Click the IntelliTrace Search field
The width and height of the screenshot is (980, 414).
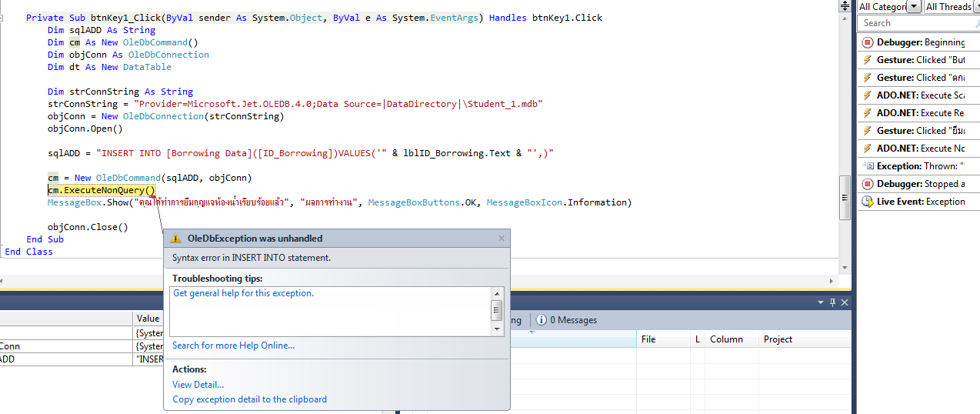coord(915,23)
